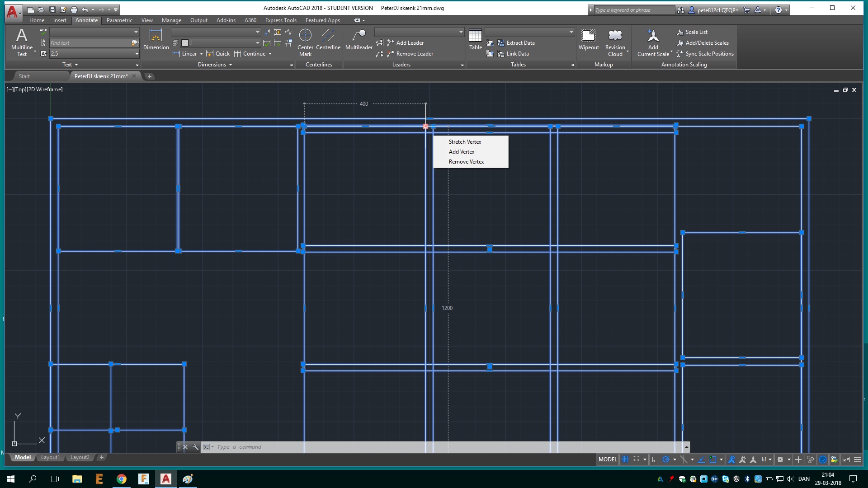The image size is (868, 488).
Task: Expand the annotation scale 1:1 dropdown
Action: 770,460
